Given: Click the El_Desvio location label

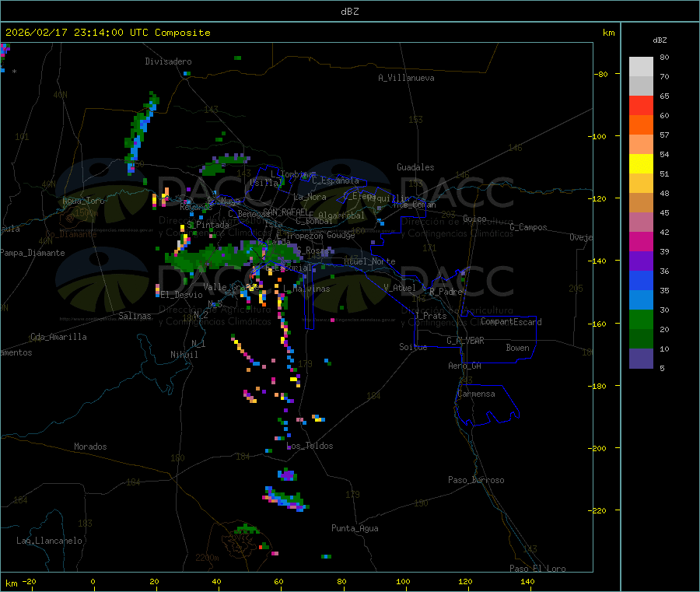Looking at the screenshot, I should click(x=182, y=295).
